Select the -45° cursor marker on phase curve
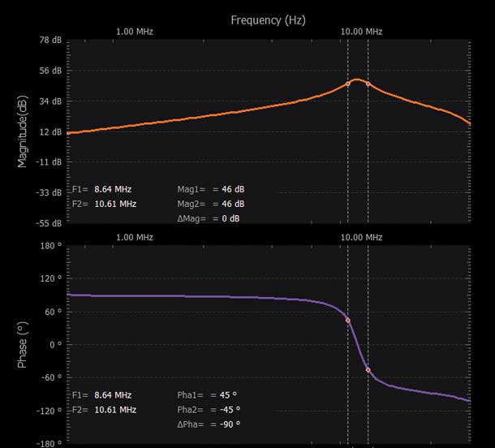The width and height of the screenshot is (495, 448). pos(368,369)
